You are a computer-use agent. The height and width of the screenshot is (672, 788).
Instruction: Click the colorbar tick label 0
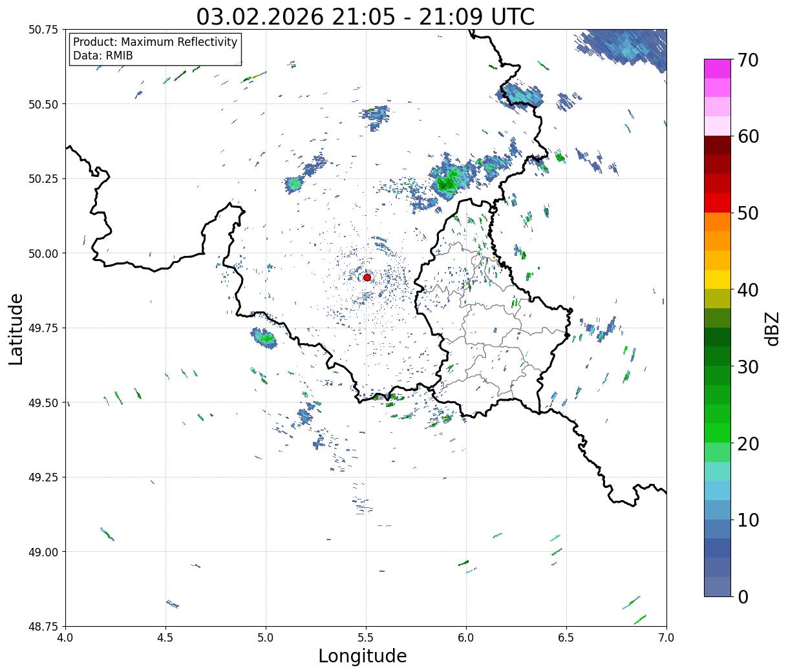(x=743, y=596)
